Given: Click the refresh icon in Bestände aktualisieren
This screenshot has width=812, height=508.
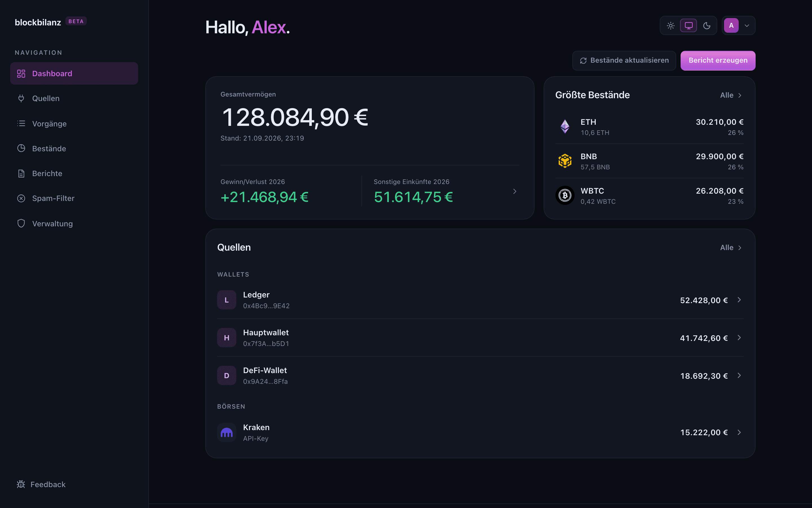Looking at the screenshot, I should [x=583, y=60].
